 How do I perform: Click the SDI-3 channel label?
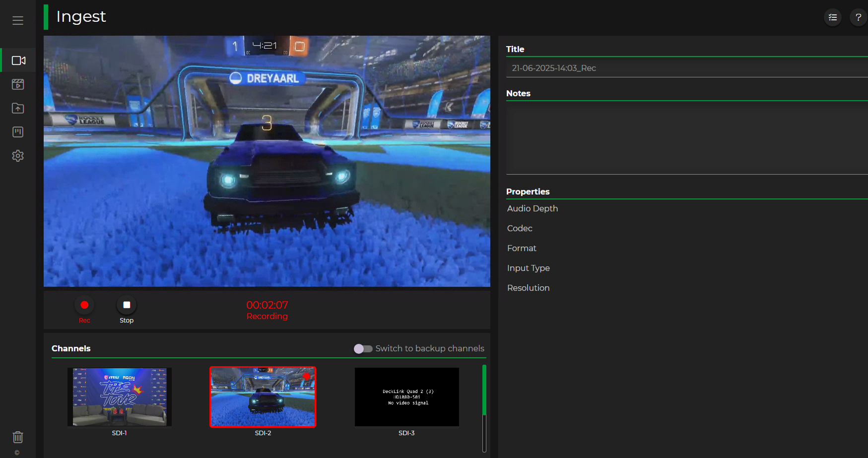(406, 433)
